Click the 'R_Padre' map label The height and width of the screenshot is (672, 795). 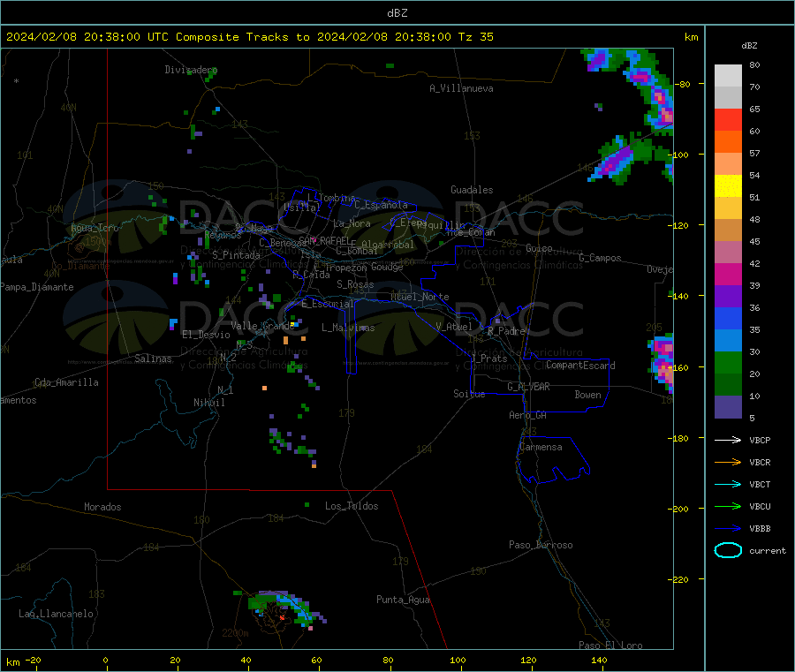click(x=506, y=331)
